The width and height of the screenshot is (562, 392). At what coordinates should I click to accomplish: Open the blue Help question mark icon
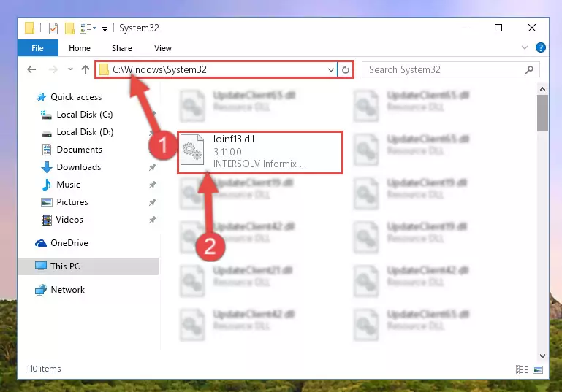[x=540, y=47]
